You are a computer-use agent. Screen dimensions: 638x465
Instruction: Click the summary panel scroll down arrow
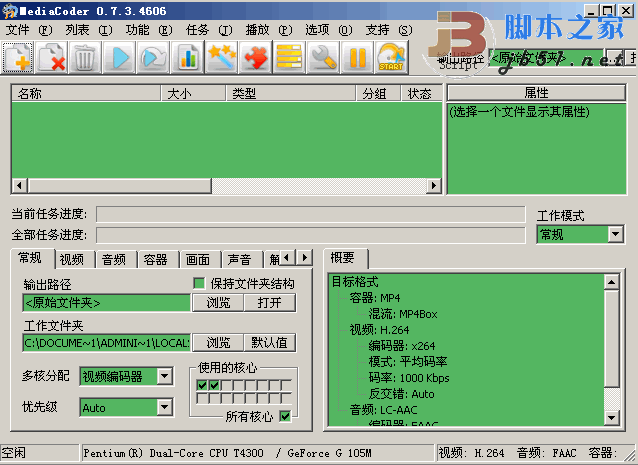612,417
